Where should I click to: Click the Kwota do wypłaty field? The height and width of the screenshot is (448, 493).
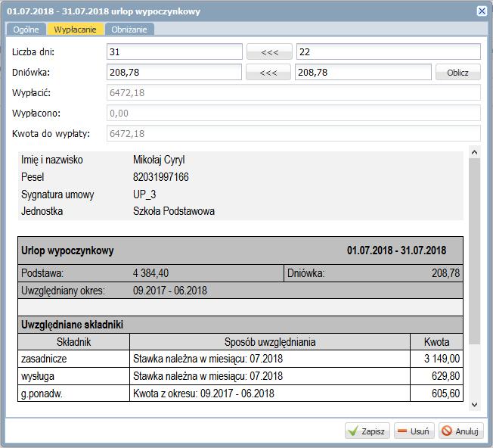coord(293,133)
